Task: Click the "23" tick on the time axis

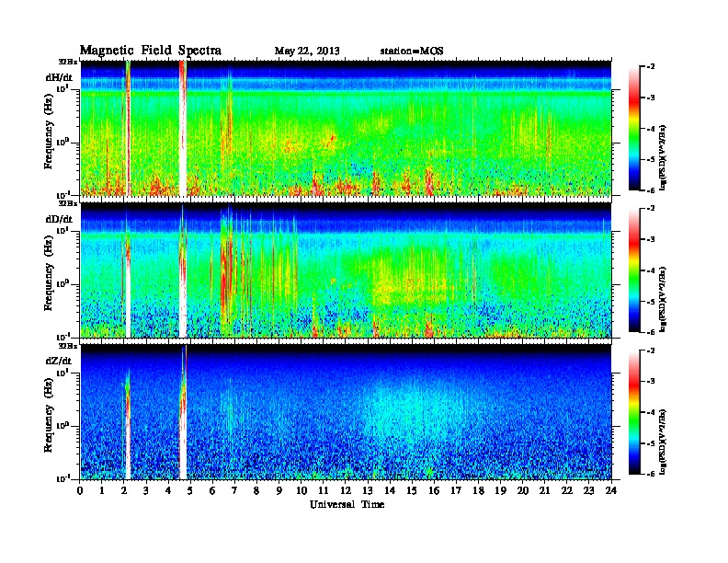Action: click(589, 491)
